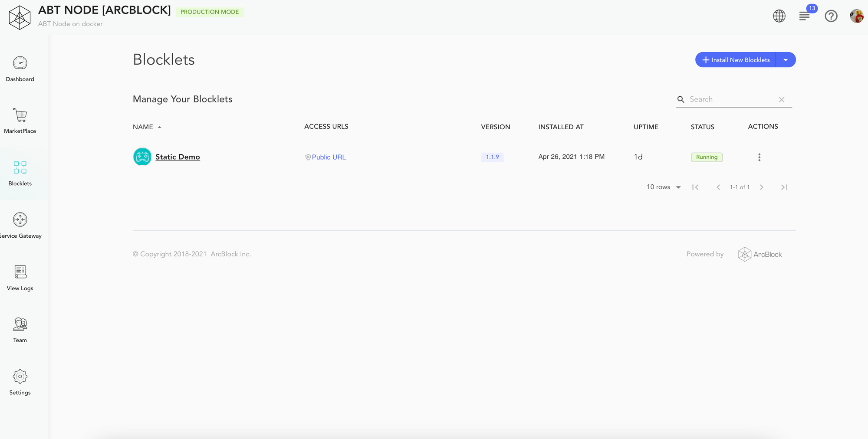
Task: Click Install New Blocklets button
Action: coord(736,60)
